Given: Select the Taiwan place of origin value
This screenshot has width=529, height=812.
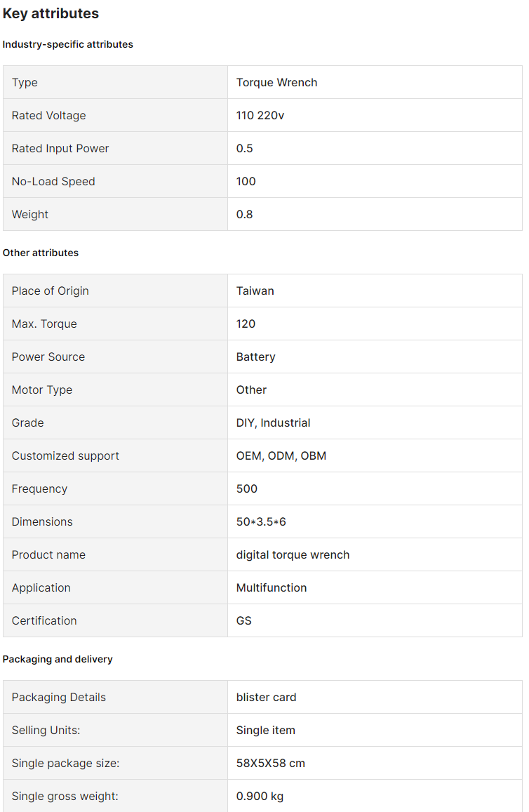Looking at the screenshot, I should click(x=255, y=291).
